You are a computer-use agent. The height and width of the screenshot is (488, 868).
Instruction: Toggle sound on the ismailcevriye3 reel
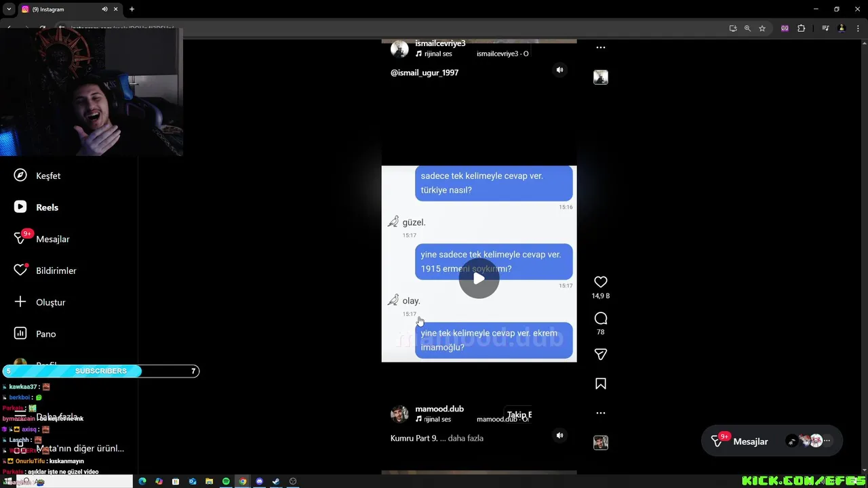(559, 70)
